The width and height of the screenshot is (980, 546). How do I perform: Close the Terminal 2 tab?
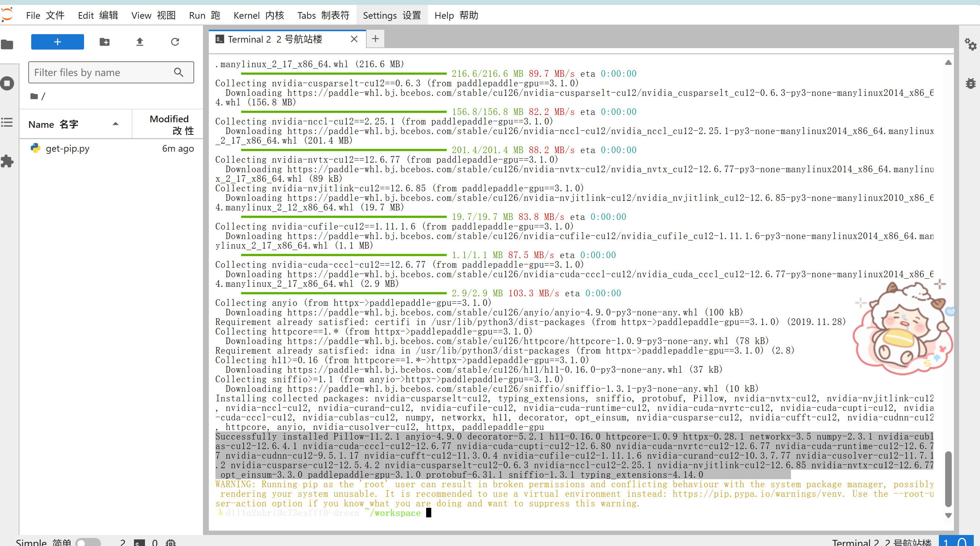[354, 39]
